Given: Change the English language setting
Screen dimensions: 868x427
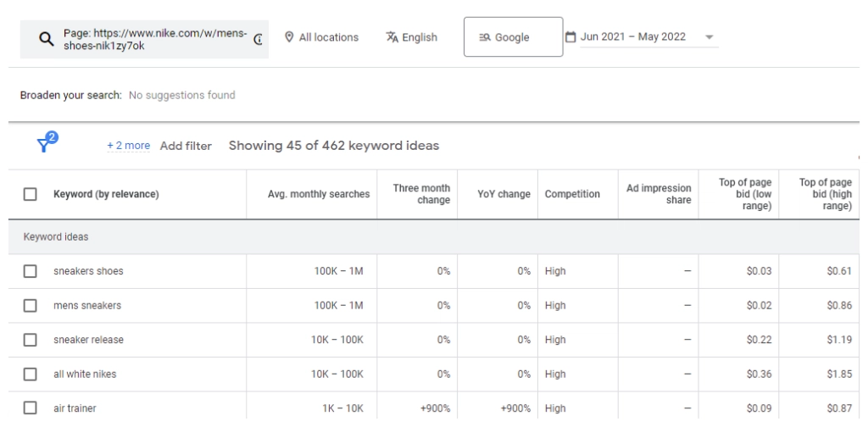Looking at the screenshot, I should pyautogui.click(x=411, y=37).
